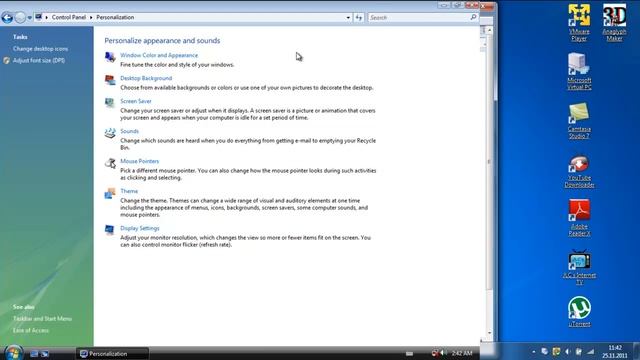640x360 pixels.
Task: Click the Forward navigation arrow button
Action: [x=20, y=18]
